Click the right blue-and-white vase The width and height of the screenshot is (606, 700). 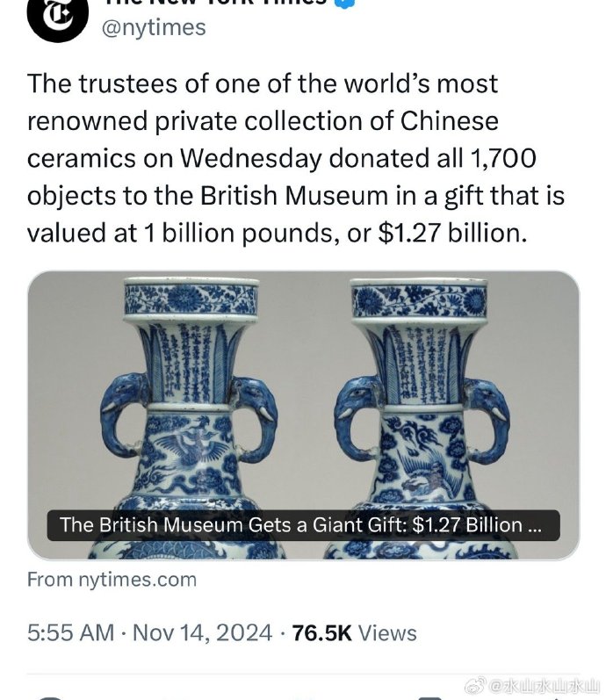[421, 415]
